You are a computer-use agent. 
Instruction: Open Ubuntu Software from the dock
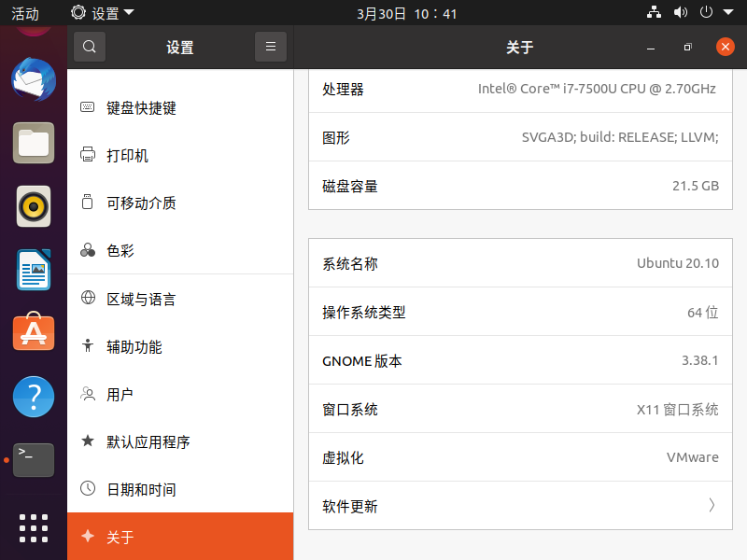[x=34, y=332]
